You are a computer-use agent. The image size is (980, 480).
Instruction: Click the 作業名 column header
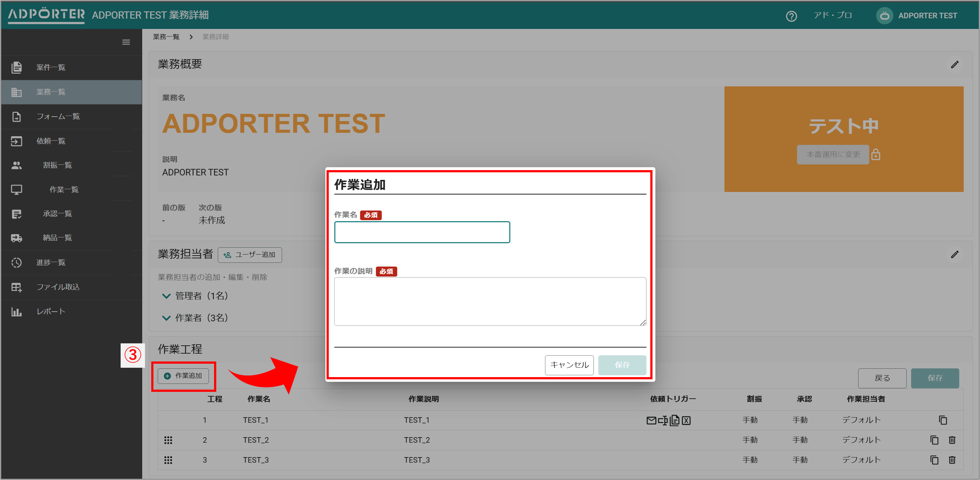tap(259, 399)
